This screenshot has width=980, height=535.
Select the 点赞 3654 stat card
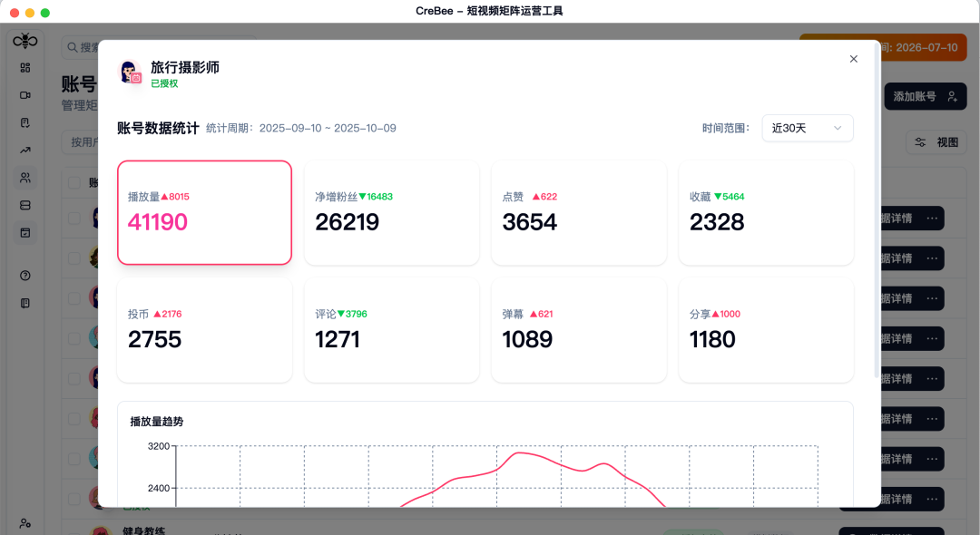tap(579, 213)
